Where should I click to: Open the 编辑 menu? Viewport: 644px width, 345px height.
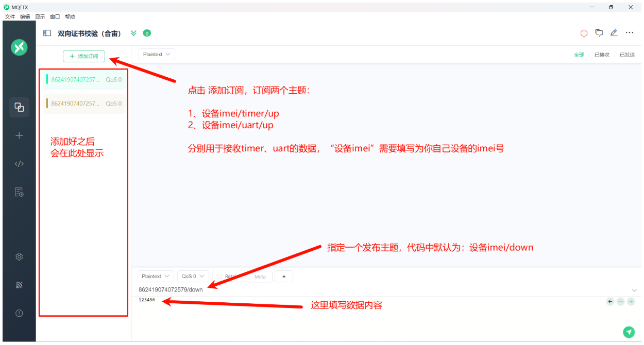(25, 17)
